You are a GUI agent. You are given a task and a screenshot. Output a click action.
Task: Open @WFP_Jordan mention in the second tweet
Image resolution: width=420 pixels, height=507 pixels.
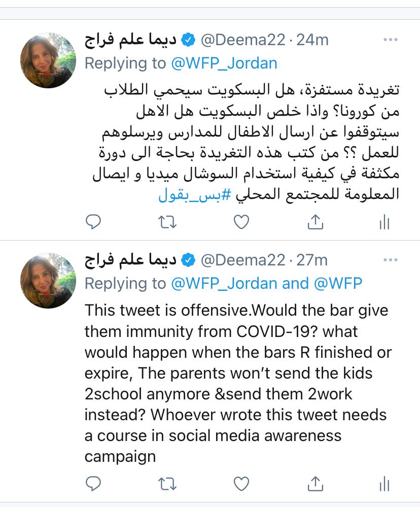click(x=224, y=283)
